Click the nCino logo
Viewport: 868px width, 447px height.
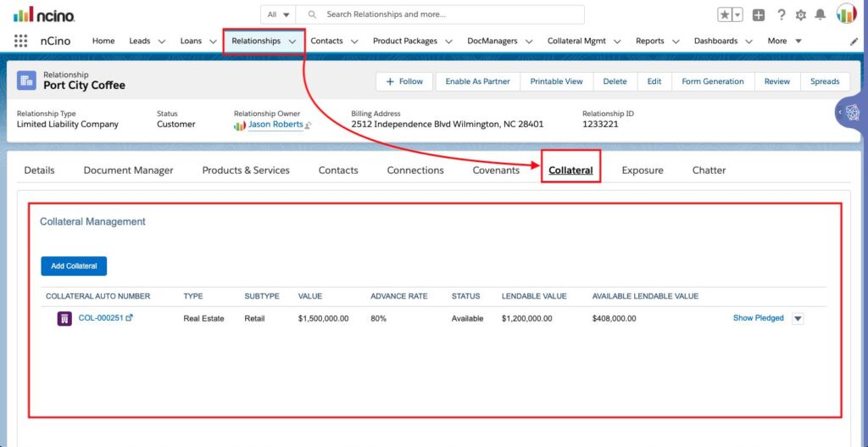click(44, 14)
